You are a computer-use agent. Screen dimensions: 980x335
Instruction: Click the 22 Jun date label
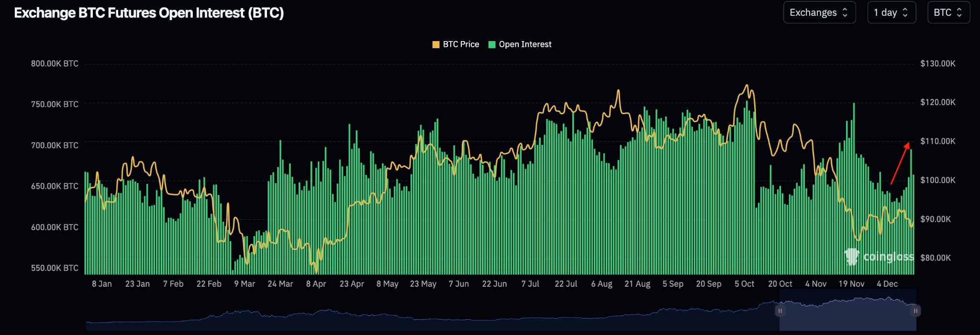pos(494,284)
